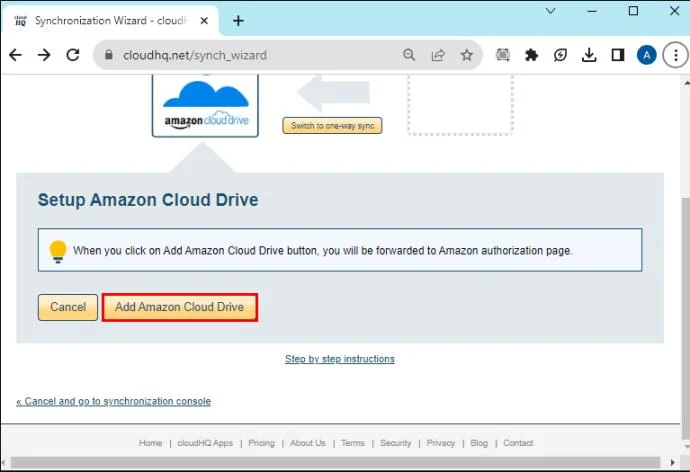Click Add Amazon Cloud Drive button
This screenshot has height=472, width=690.
coord(180,307)
